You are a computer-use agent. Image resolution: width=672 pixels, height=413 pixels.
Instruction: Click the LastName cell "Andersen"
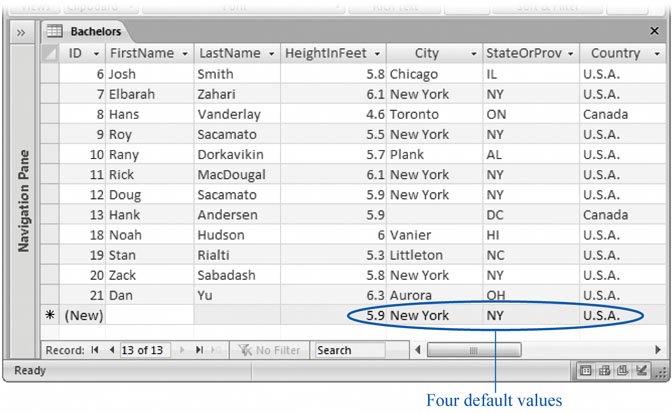click(237, 215)
